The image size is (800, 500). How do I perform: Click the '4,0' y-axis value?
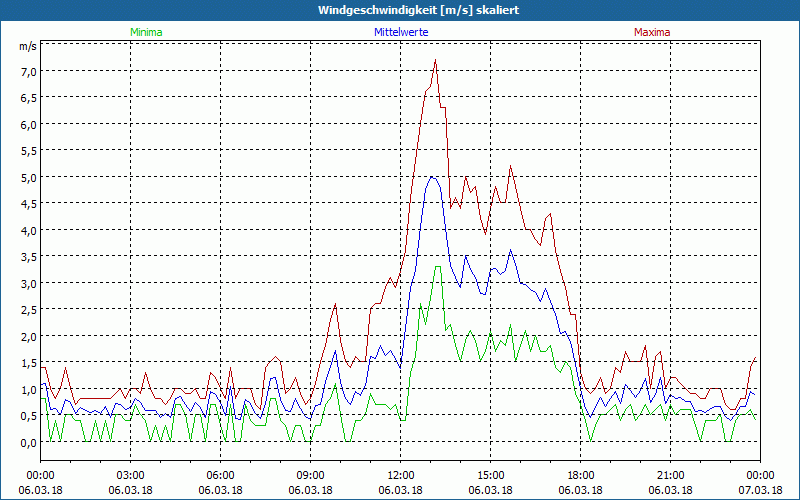coord(29,231)
